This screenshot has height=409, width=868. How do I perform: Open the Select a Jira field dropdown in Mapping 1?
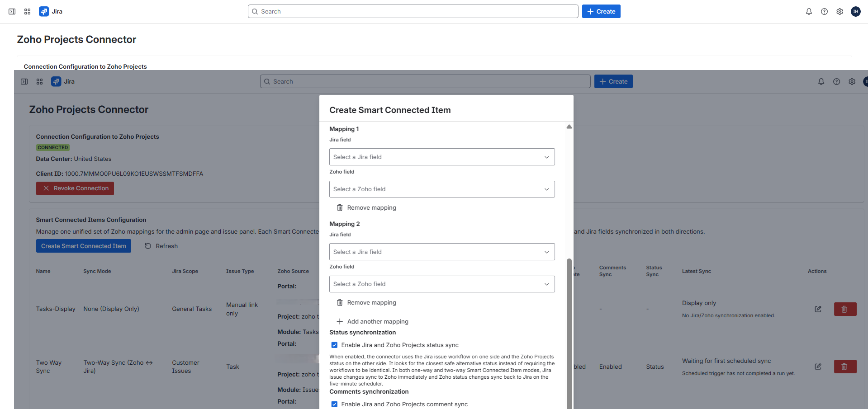(x=441, y=157)
